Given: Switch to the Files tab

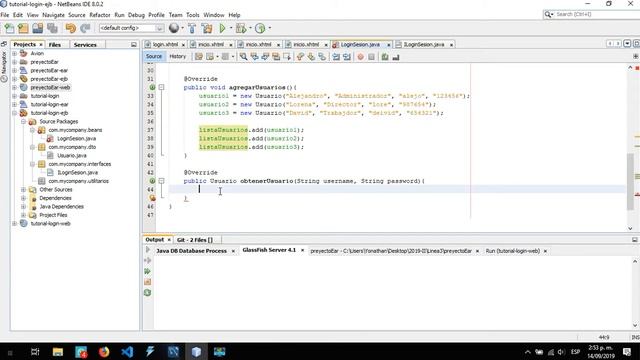Looking at the screenshot, I should [x=55, y=44].
